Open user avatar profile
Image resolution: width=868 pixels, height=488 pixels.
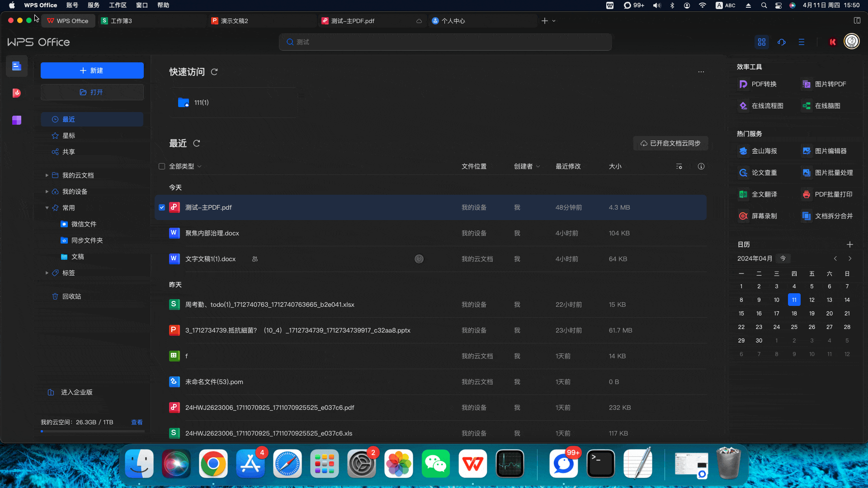tap(852, 42)
